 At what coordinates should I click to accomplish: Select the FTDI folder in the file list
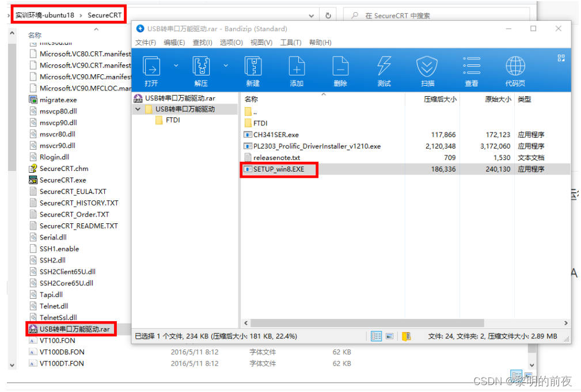tap(256, 123)
